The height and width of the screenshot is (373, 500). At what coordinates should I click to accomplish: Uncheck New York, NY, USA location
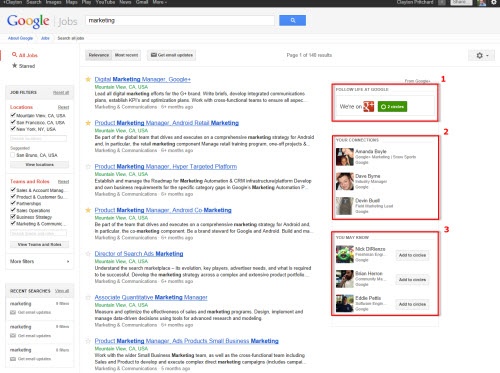[x=13, y=129]
